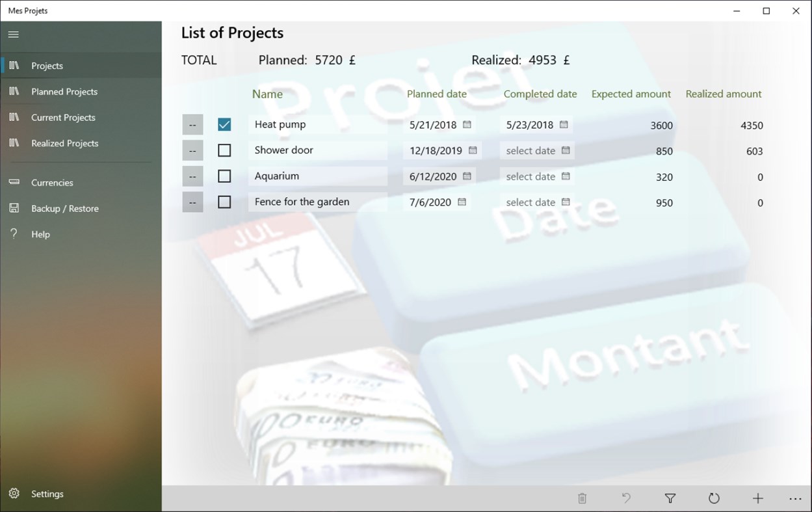Open Settings at bottom of sidebar

(46, 493)
